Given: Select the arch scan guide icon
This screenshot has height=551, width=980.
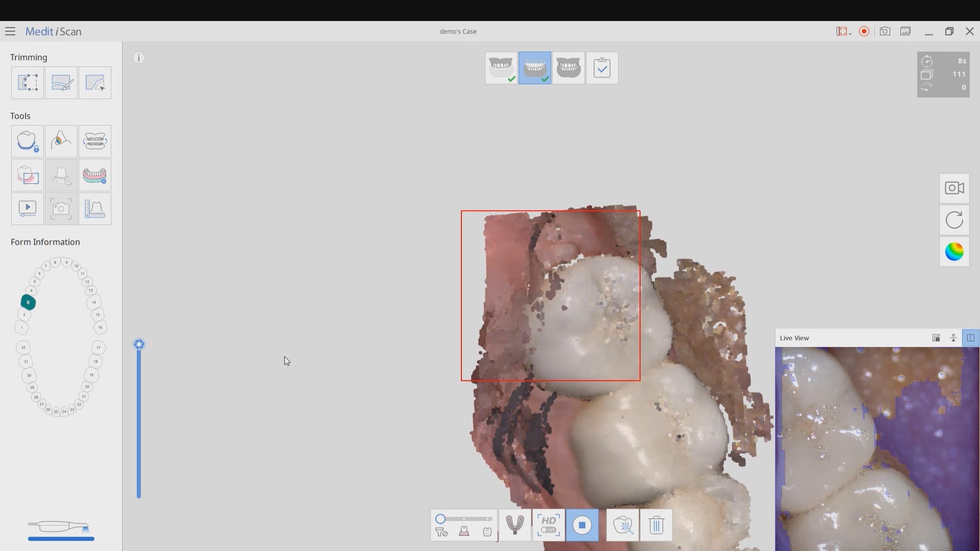Looking at the screenshot, I should click(514, 525).
